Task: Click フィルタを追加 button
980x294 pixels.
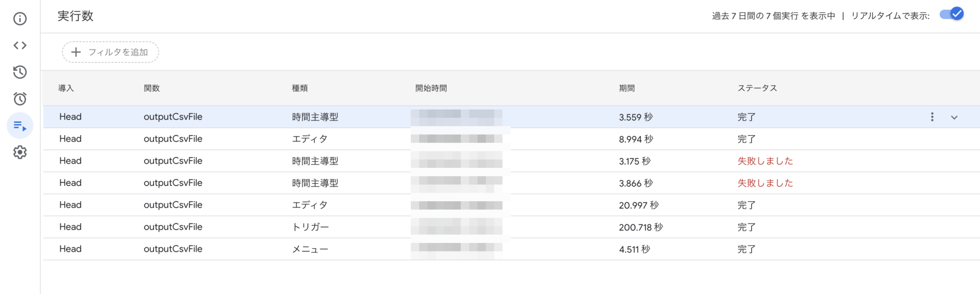Action: click(111, 52)
